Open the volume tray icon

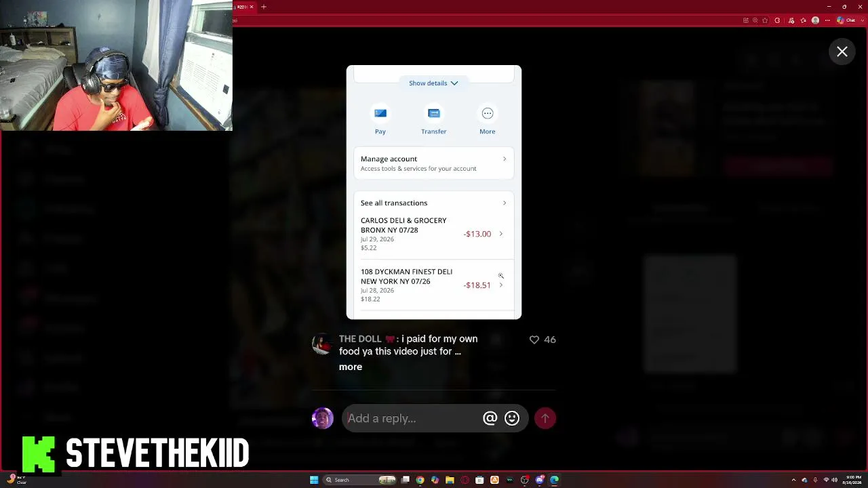834,480
